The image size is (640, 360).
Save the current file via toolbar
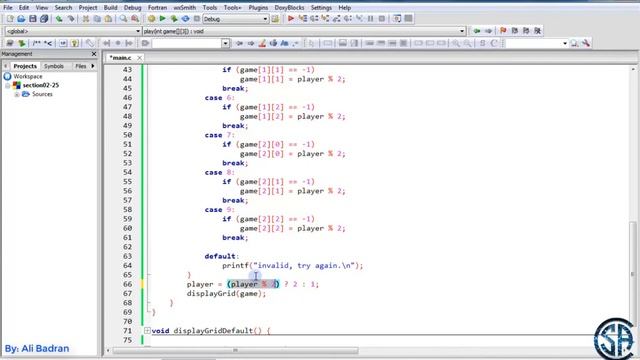pyautogui.click(x=33, y=19)
